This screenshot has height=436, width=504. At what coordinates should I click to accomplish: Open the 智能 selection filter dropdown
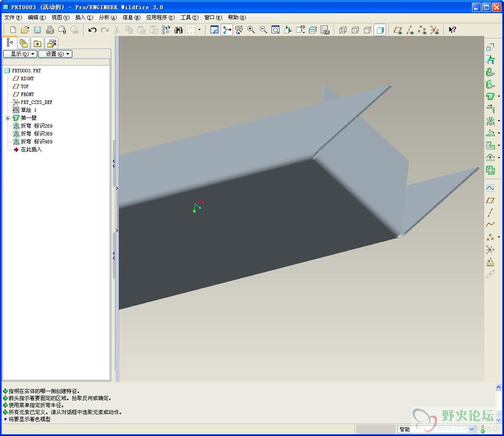(x=472, y=429)
